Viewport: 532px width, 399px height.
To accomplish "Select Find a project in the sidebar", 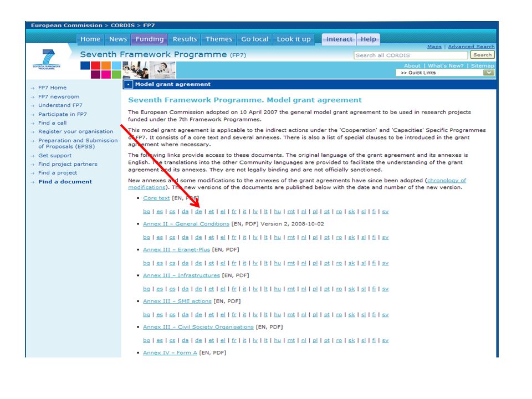I will point(58,172).
